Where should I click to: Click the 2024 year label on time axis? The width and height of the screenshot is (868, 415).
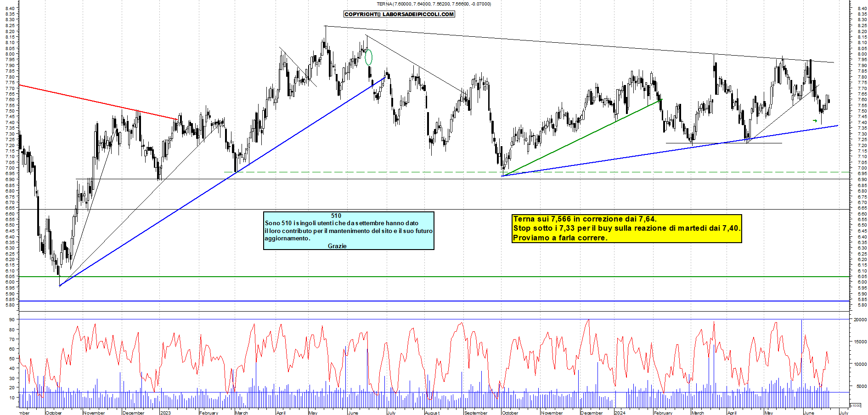[620, 413]
